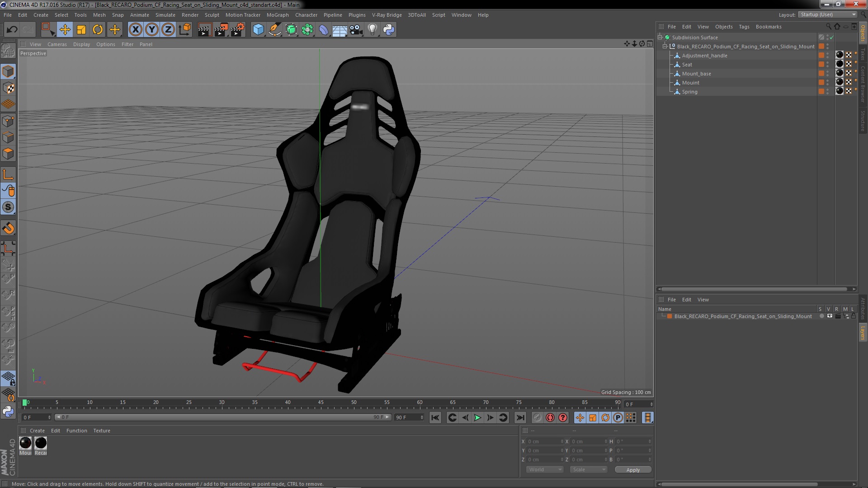Enable Model mode in left palette
The height and width of the screenshot is (488, 868).
coord(8,71)
